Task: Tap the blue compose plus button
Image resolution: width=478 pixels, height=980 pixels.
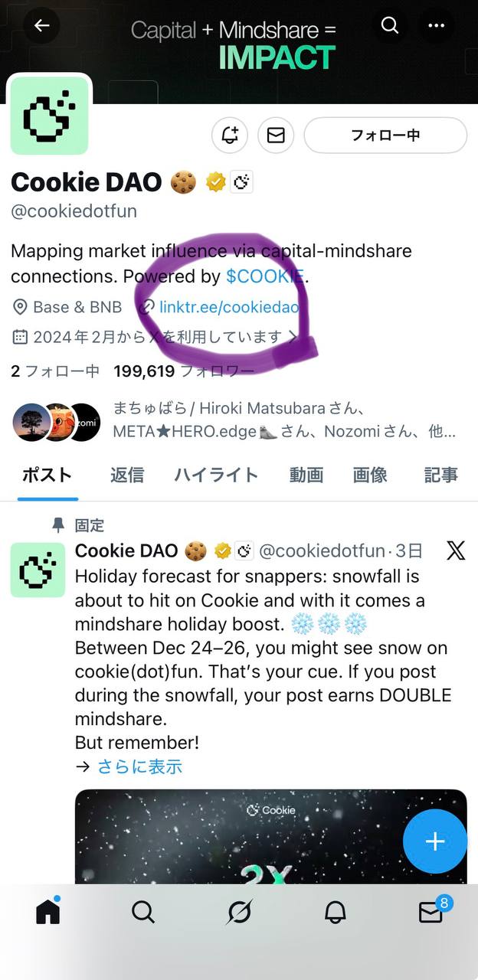Action: tap(434, 841)
